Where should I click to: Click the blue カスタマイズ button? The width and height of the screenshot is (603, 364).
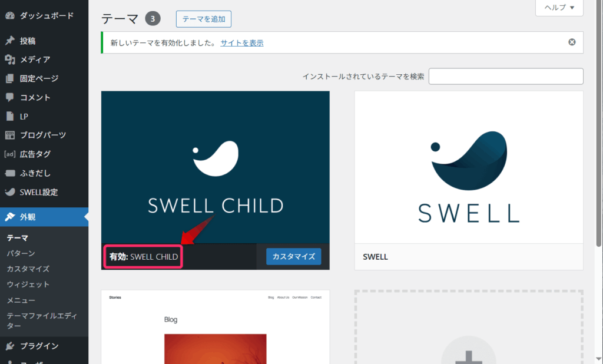click(x=293, y=256)
